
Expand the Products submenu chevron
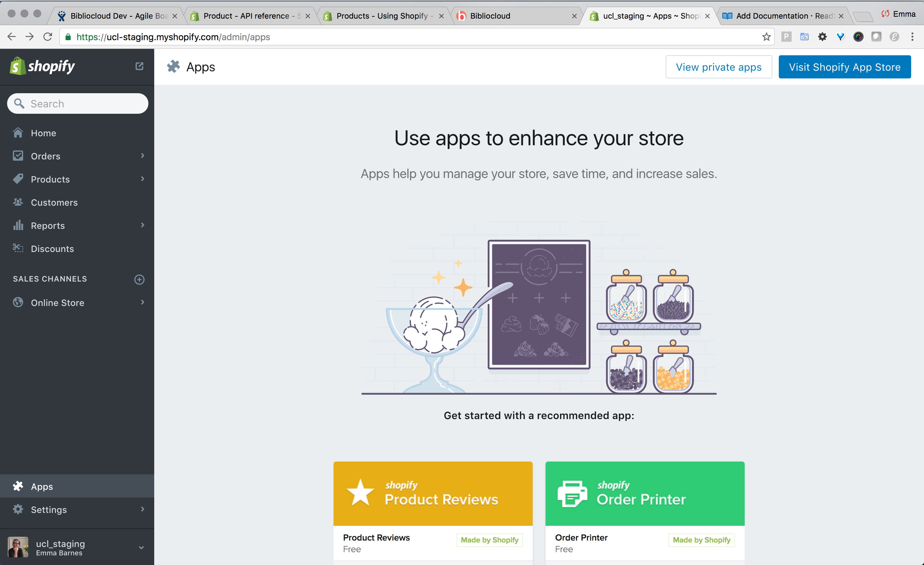143,179
